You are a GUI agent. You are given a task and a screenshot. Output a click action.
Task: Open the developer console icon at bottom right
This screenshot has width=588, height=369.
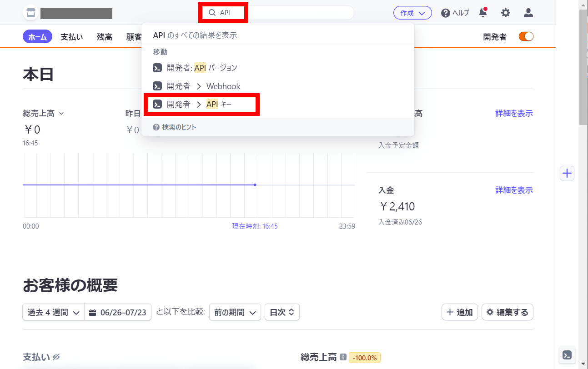[567, 355]
